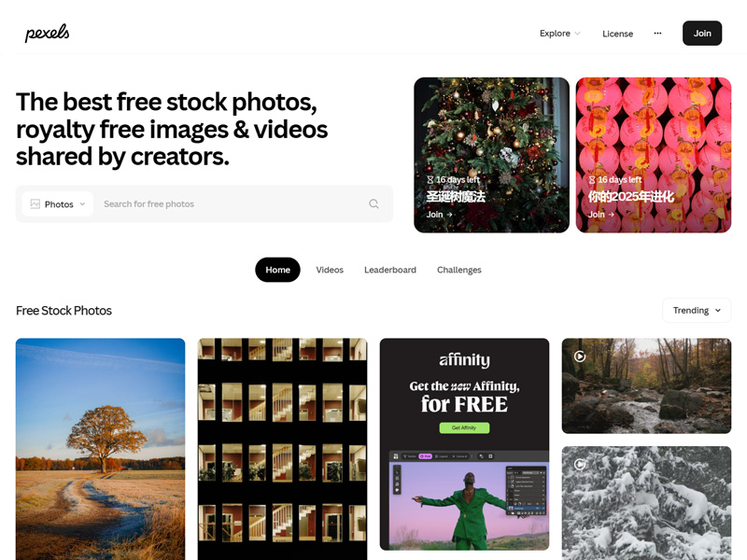Image resolution: width=747 pixels, height=560 pixels.
Task: Open the autumn tree field photo
Action: [101, 449]
